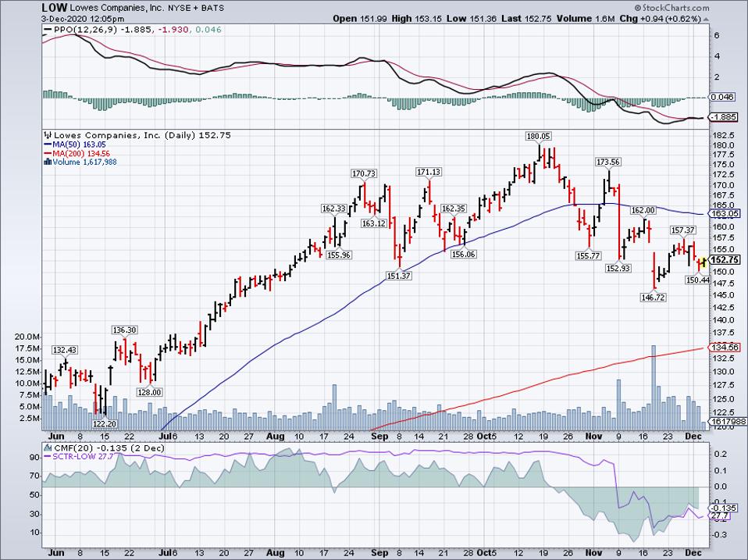Image resolution: width=748 pixels, height=560 pixels.
Task: Click the 162.35 price label
Action: (x=454, y=209)
